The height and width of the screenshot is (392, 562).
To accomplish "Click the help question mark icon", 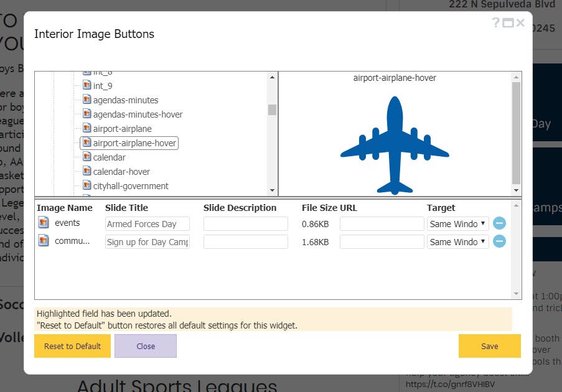I will pos(496,23).
